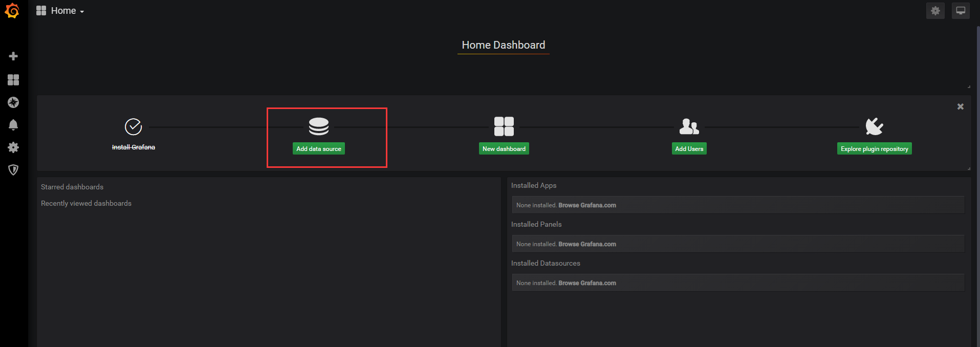This screenshot has height=347, width=980.
Task: Close the getting started panel
Action: point(961,106)
